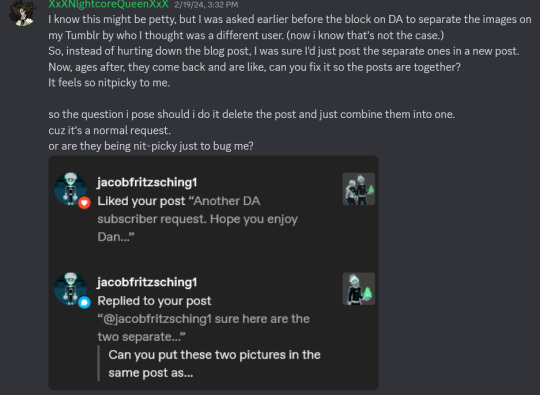The height and width of the screenshot is (395, 540).
Task: Open the replied post thumbnail with one character
Action: [359, 289]
